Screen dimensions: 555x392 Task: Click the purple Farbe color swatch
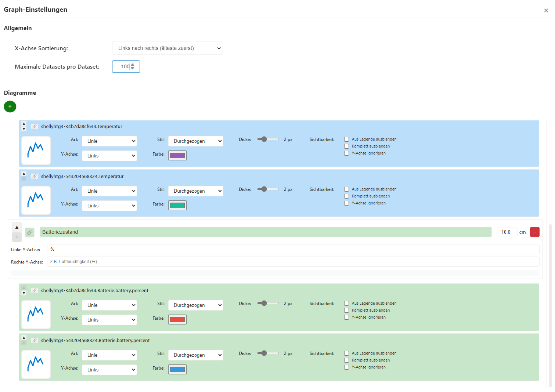click(x=177, y=156)
